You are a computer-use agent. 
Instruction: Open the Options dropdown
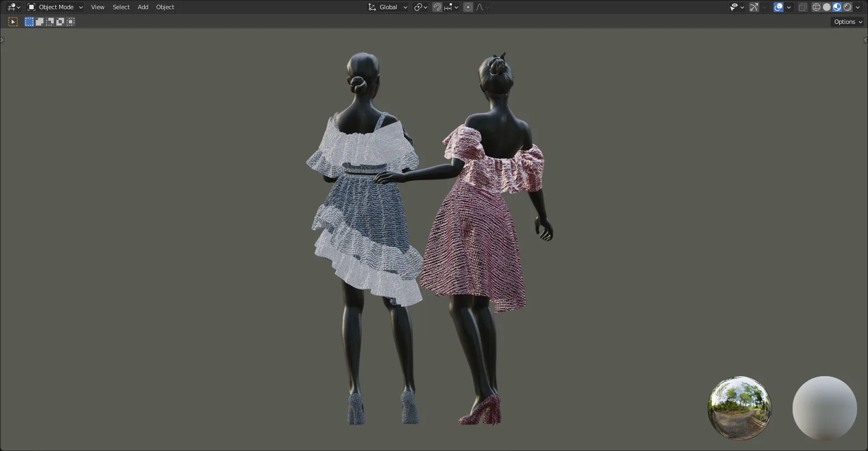(x=847, y=22)
